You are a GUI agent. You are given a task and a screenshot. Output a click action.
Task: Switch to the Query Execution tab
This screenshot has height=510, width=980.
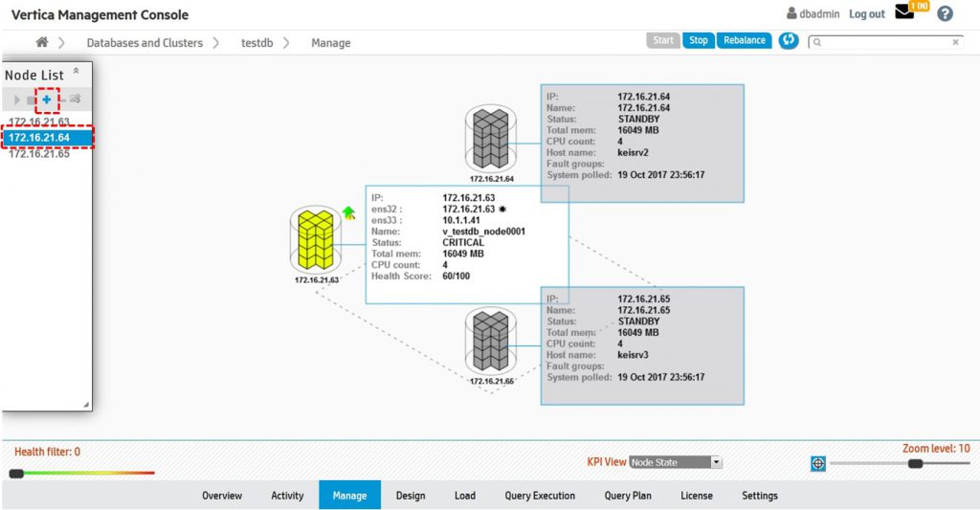coord(540,496)
